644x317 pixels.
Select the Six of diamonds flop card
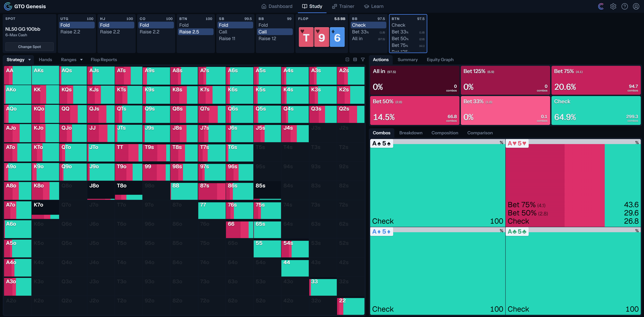(x=337, y=37)
